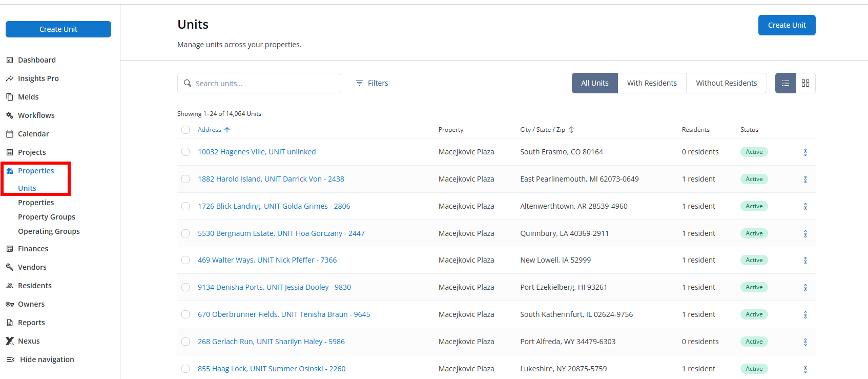Open Units submenu item
Image resolution: width=868 pixels, height=379 pixels.
tap(27, 188)
